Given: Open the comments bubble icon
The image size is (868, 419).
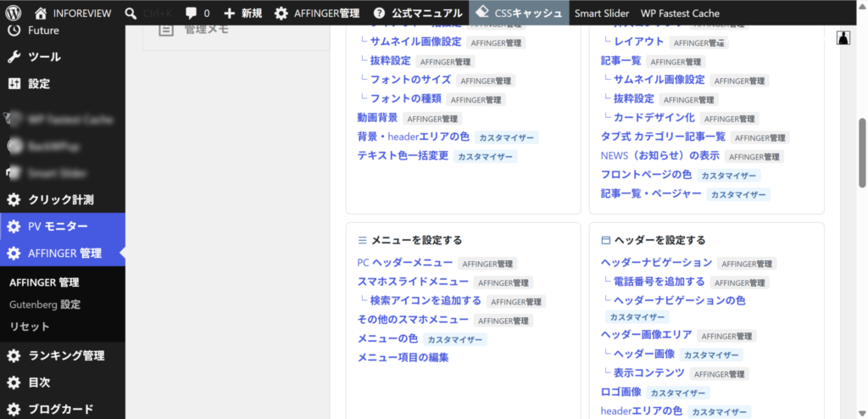Looking at the screenshot, I should click(x=191, y=13).
